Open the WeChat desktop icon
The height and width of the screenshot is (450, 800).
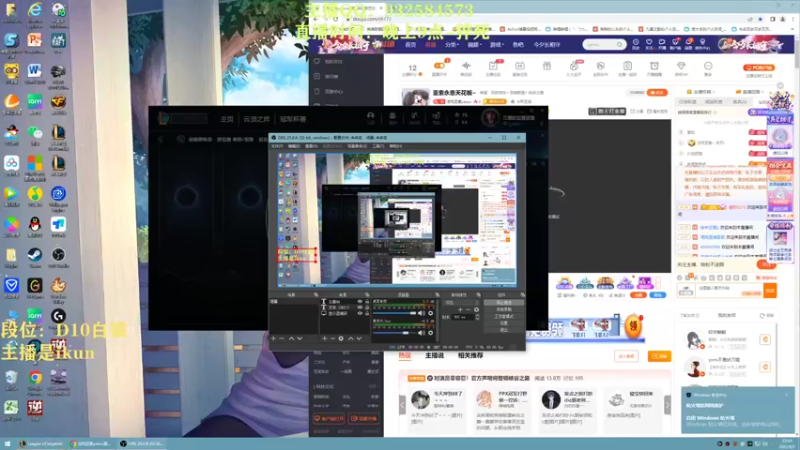pyautogui.click(x=35, y=133)
